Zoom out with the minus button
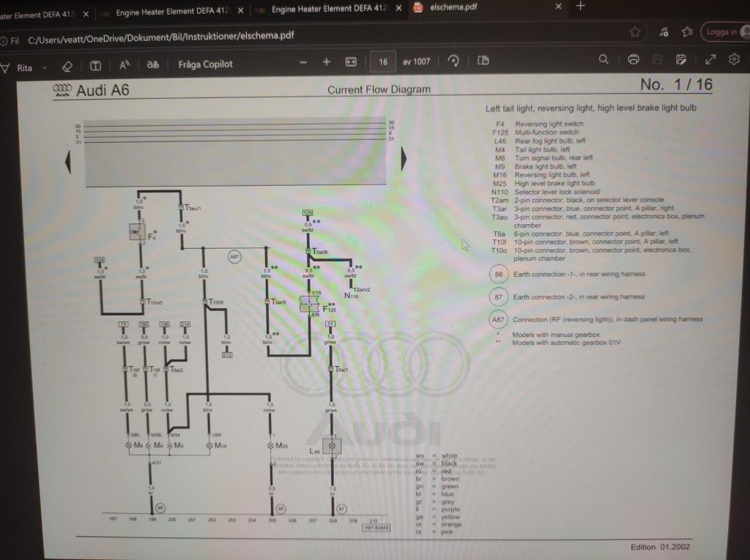This screenshot has width=750, height=560. [303, 62]
